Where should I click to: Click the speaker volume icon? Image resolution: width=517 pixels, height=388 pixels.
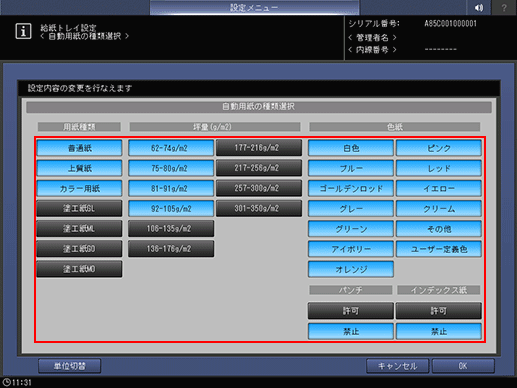[x=479, y=7]
